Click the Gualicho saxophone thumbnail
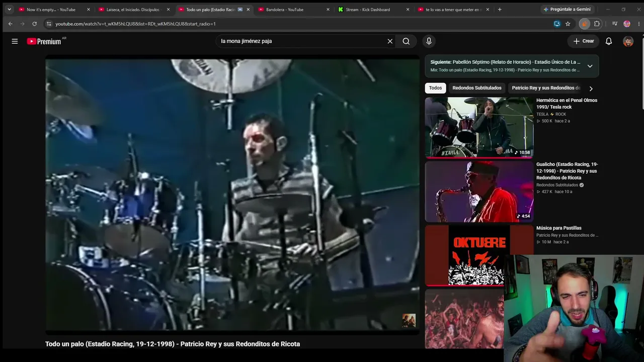 (x=479, y=192)
